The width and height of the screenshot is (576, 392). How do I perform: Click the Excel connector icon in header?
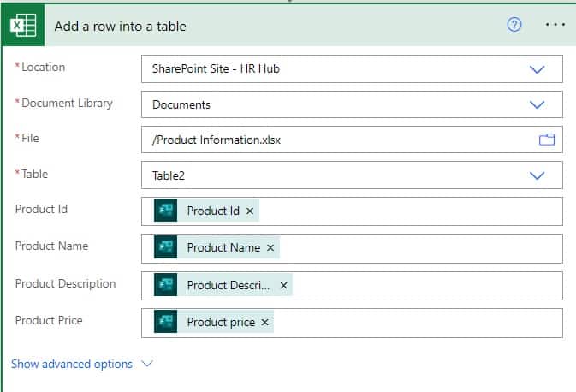pos(23,25)
